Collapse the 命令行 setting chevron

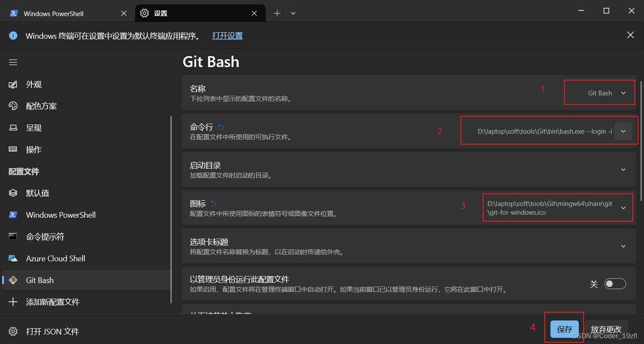coord(623,131)
